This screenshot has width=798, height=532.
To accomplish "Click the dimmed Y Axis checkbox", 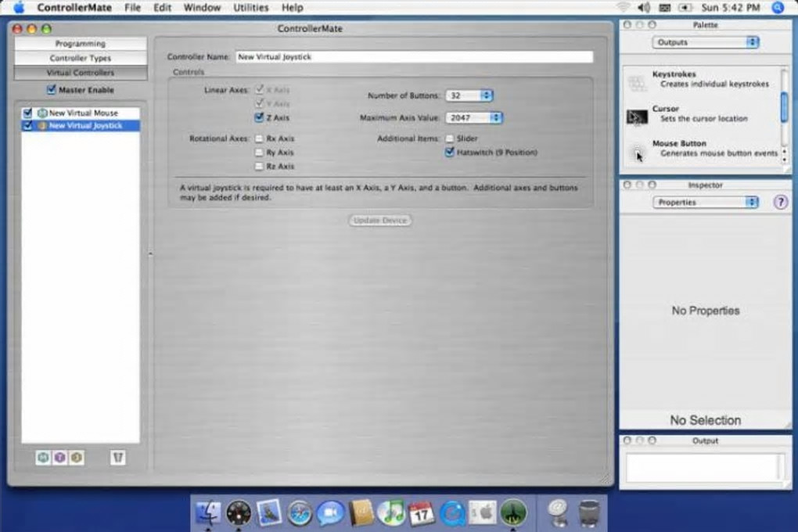I will (x=259, y=103).
